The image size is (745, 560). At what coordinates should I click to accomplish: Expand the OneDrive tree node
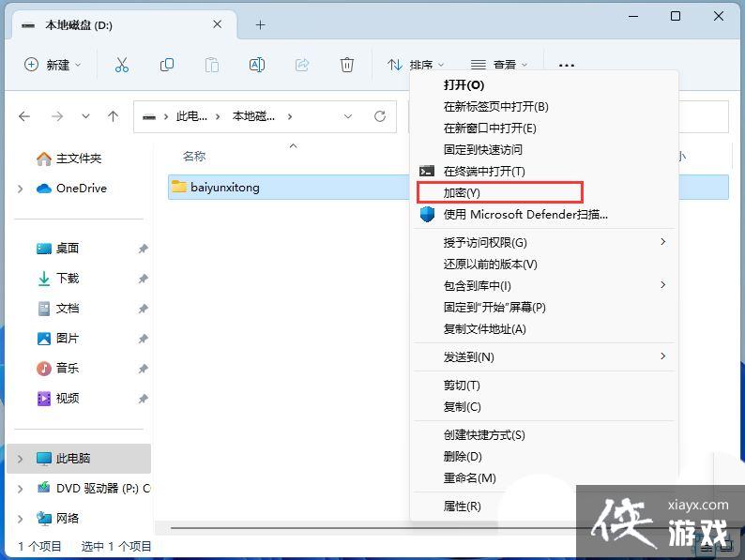[x=20, y=189]
